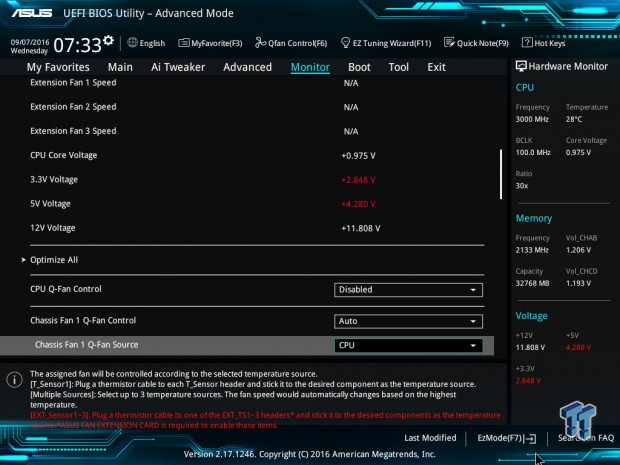This screenshot has height=465, width=620.
Task: Open Qfan Control(F6)
Action: (291, 43)
